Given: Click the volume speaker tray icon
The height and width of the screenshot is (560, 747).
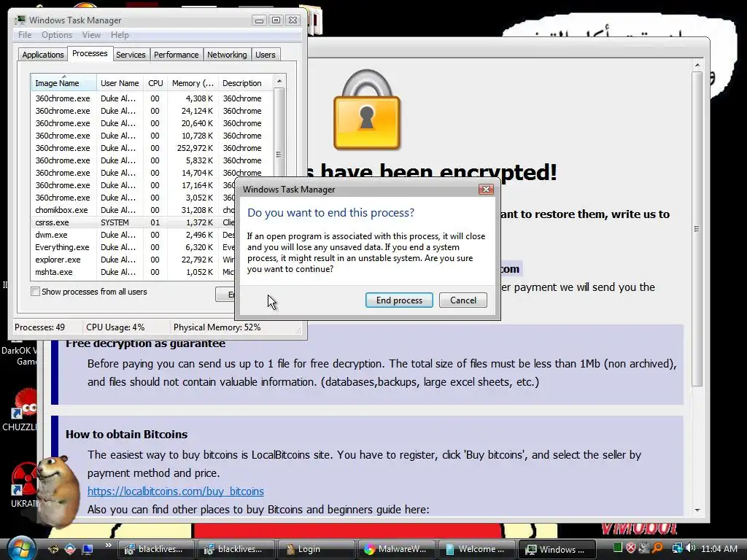Looking at the screenshot, I should tap(691, 548).
